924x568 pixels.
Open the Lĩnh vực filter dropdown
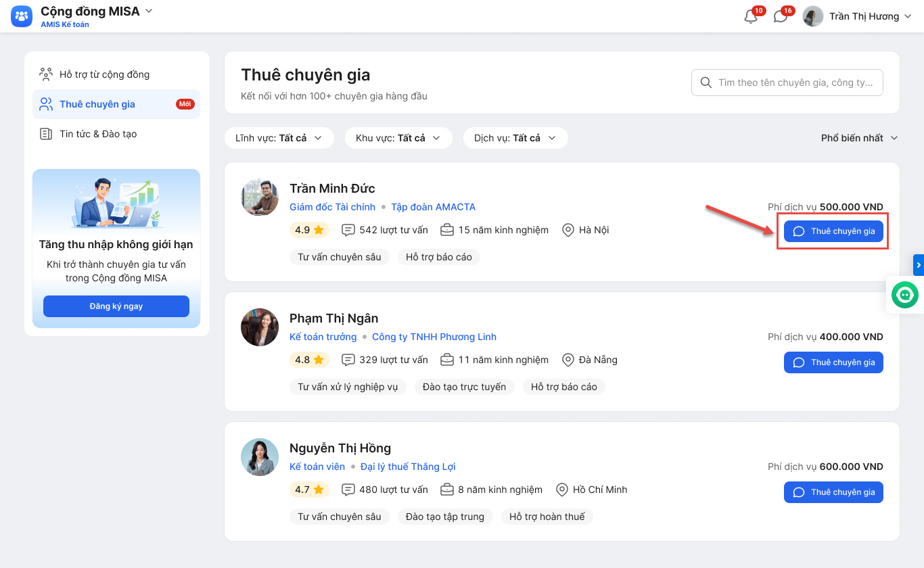279,138
